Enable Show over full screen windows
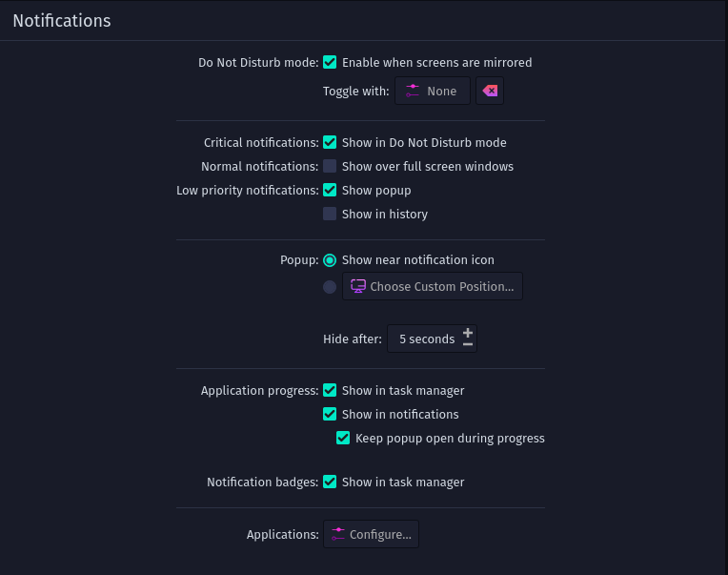Viewport: 728px width, 575px height. click(330, 166)
